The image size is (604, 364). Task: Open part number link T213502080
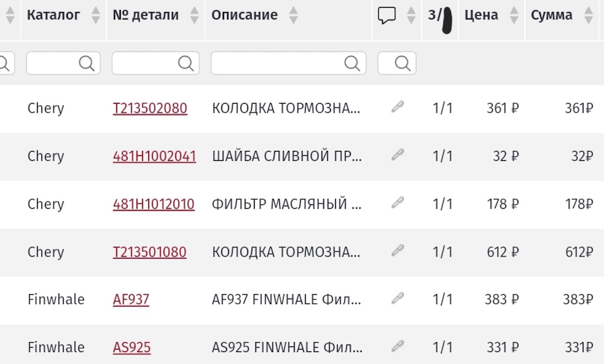tap(150, 108)
